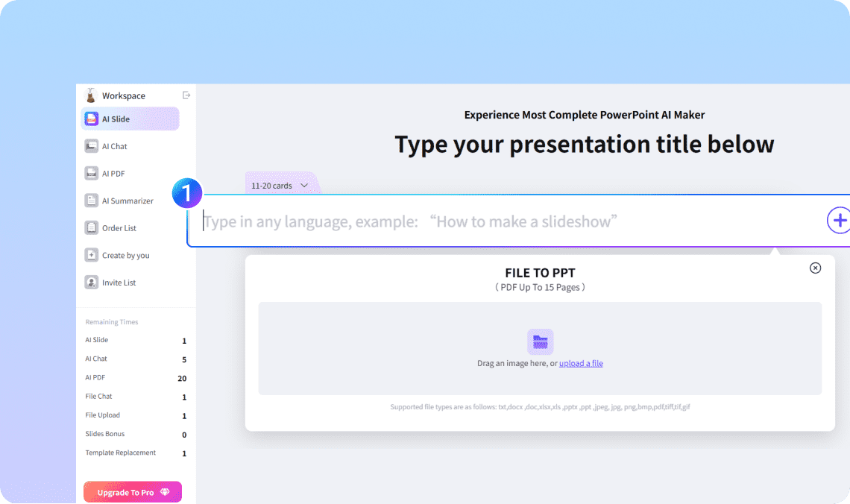Click the purple folder upload icon
This screenshot has height=504, width=850.
coord(540,341)
